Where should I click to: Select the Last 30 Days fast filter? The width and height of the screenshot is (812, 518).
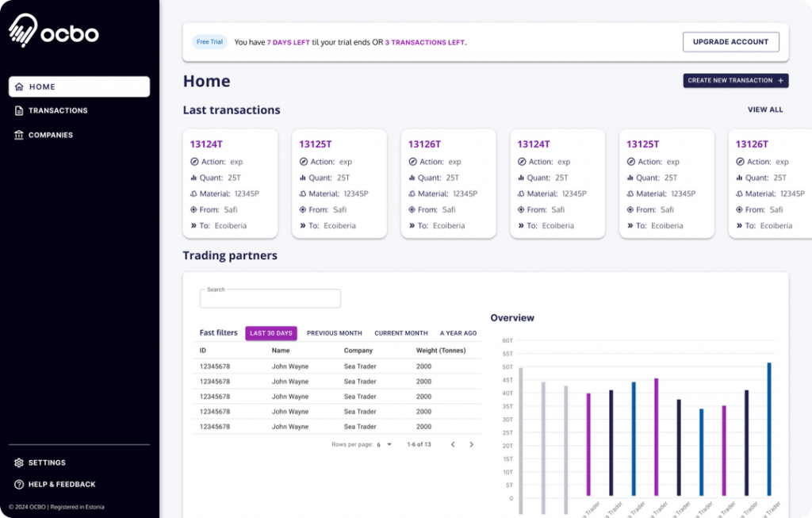(271, 333)
